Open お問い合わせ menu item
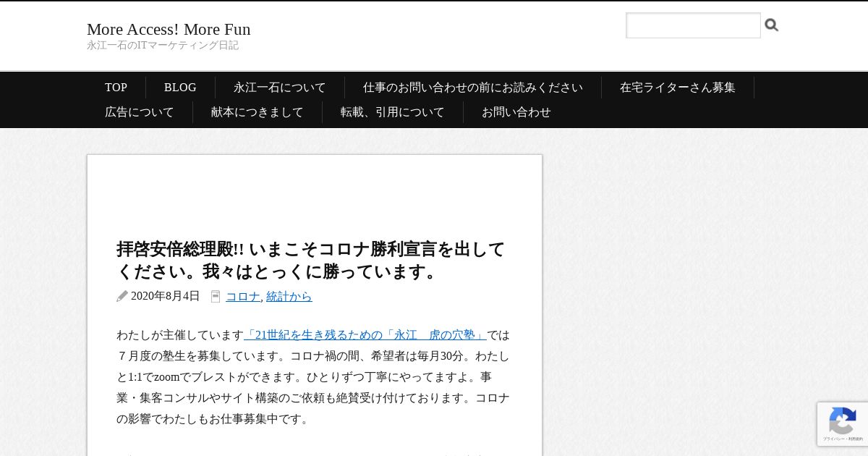Viewport: 868px width, 456px height. [x=516, y=112]
